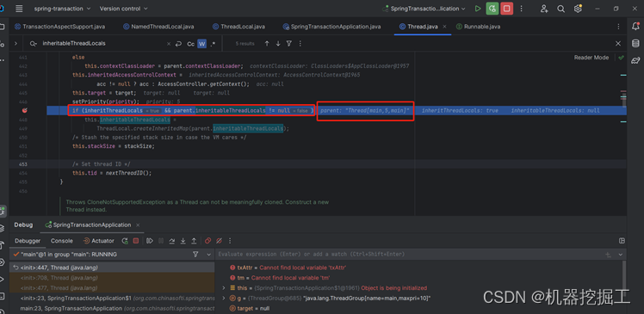Click Pause Program in debug toolbar

point(161,241)
